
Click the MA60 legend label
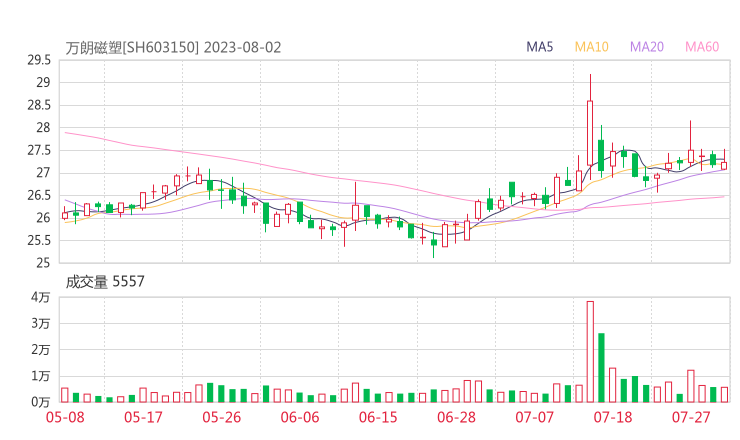(x=702, y=47)
